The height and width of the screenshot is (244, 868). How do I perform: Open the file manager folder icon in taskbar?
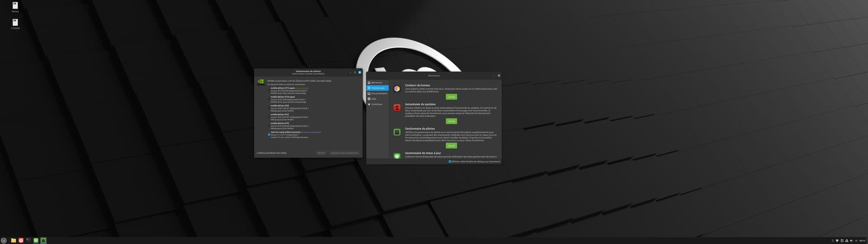coord(14,240)
